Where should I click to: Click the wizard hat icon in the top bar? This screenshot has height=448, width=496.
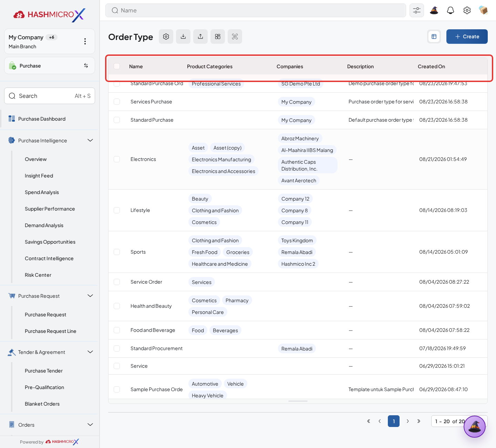tap(434, 10)
